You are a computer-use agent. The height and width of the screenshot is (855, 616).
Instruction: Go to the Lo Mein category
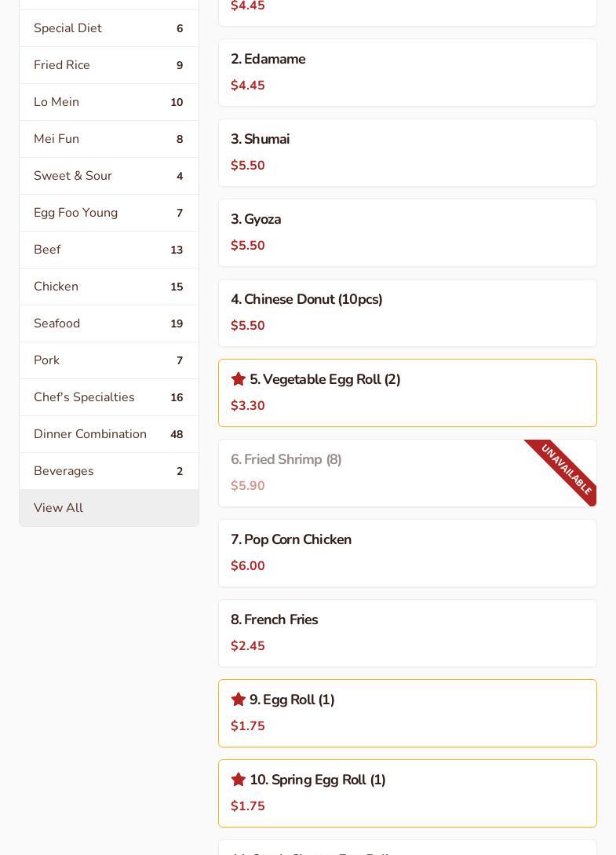pos(108,102)
